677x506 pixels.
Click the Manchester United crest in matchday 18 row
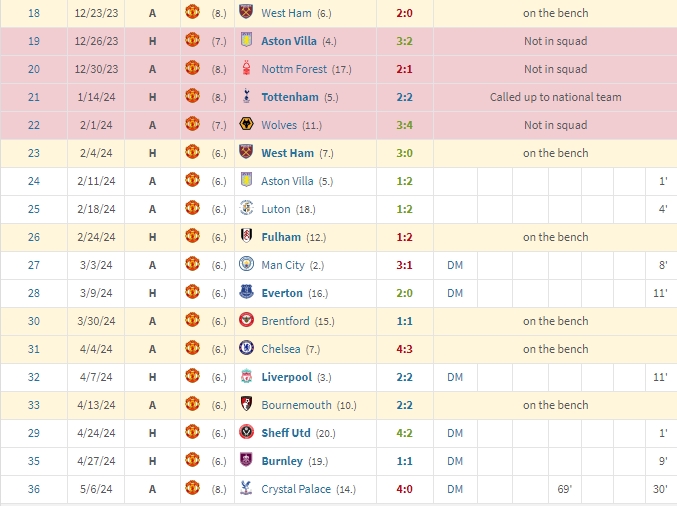[x=192, y=12]
